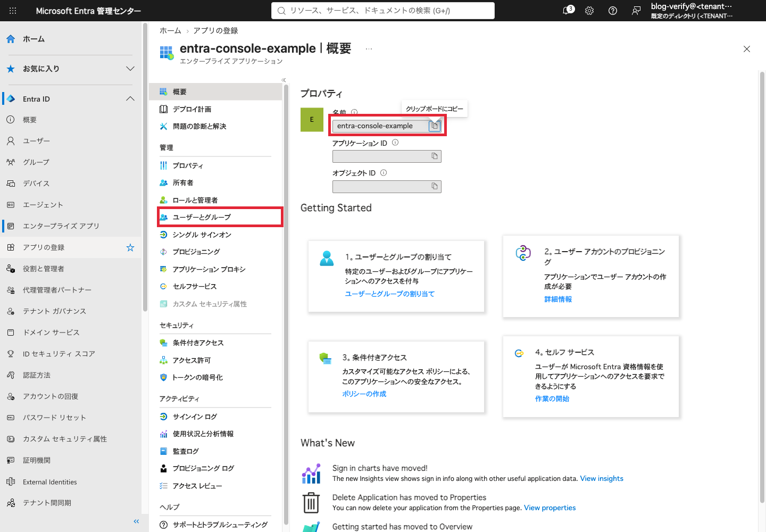Collapse the resource menu with double chevron
The height and width of the screenshot is (532, 766).
pyautogui.click(x=284, y=80)
